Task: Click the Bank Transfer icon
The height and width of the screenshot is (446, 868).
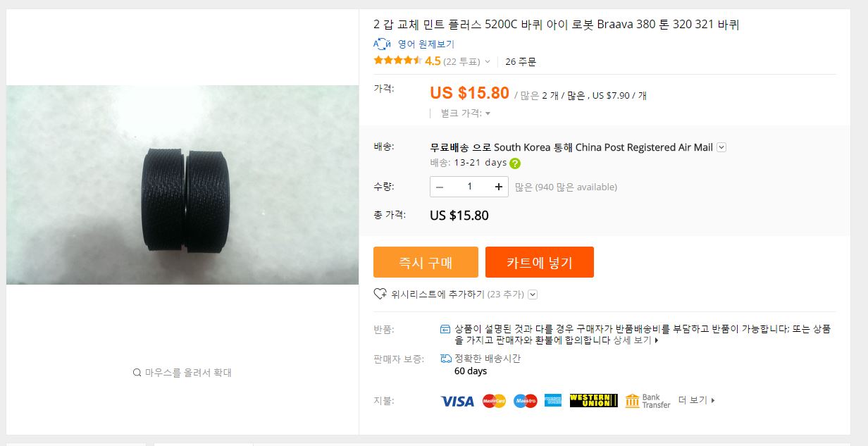Action: (x=632, y=401)
